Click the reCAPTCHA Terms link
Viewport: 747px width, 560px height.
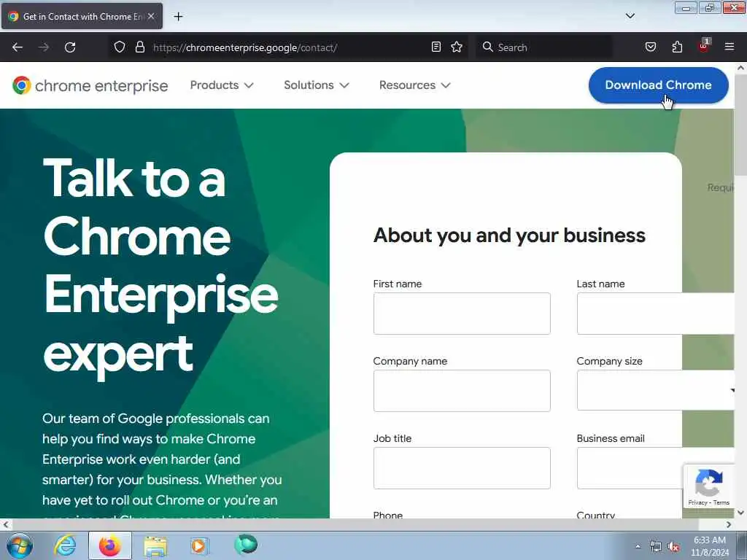tap(721, 503)
